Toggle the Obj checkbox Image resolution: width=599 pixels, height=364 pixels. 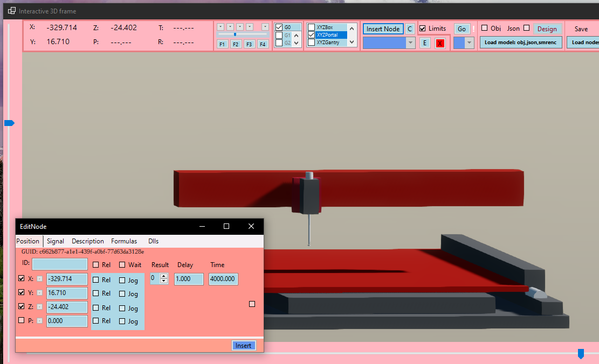(484, 28)
